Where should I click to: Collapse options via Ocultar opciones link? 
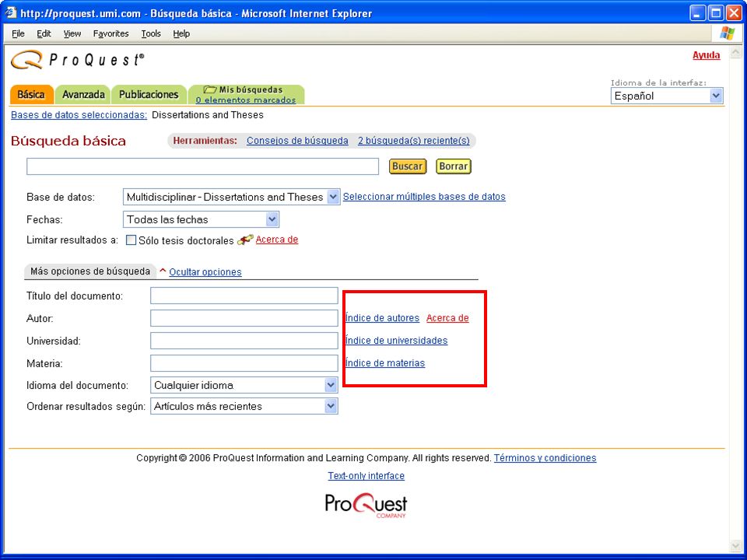pos(205,272)
